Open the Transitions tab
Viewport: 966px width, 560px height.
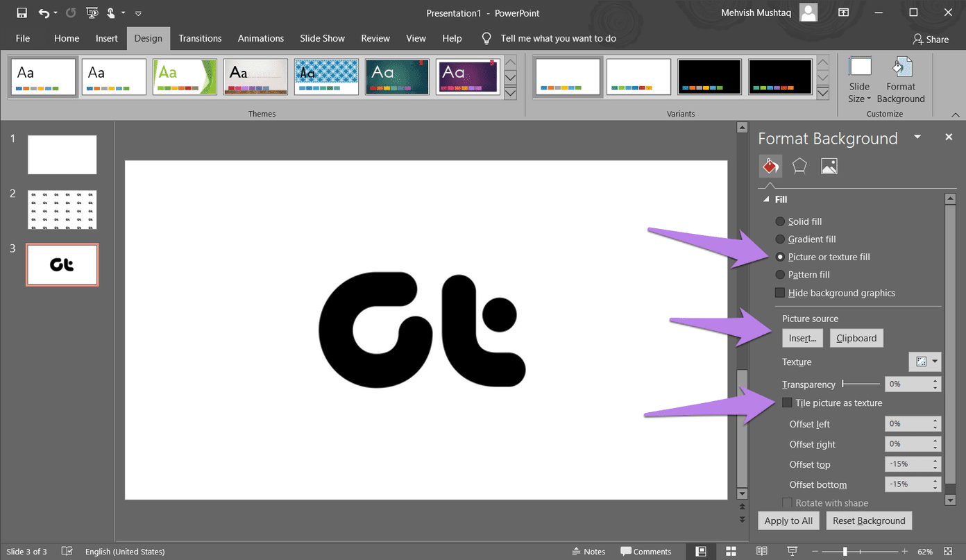(x=200, y=38)
